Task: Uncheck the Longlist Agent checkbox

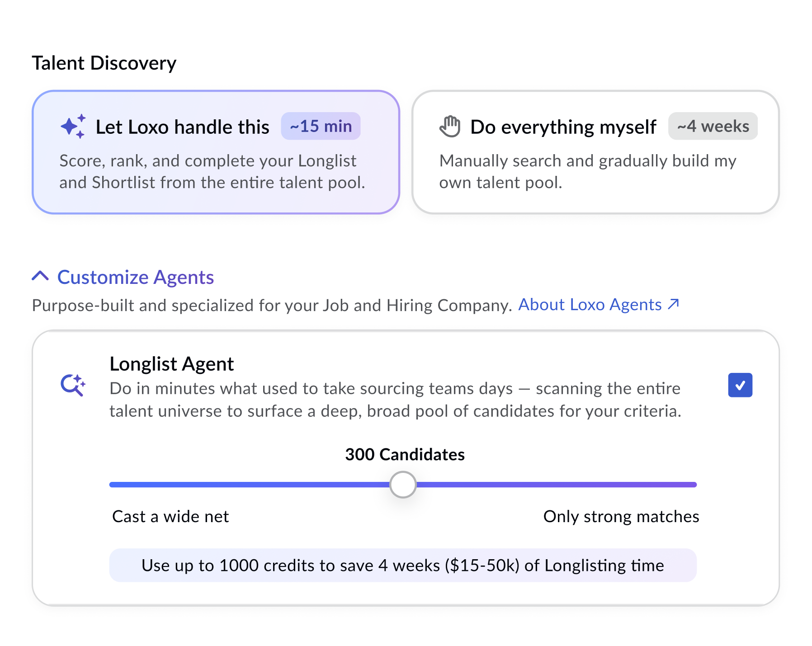Action: point(740,385)
